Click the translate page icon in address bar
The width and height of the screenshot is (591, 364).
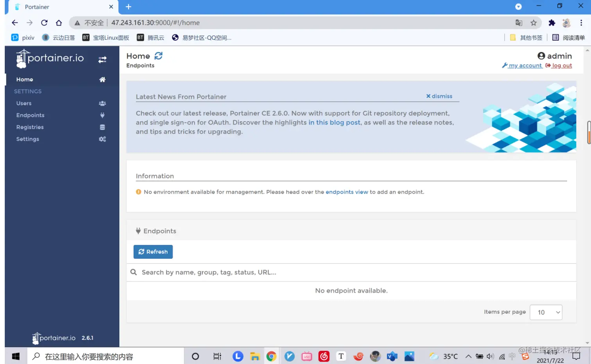click(519, 23)
